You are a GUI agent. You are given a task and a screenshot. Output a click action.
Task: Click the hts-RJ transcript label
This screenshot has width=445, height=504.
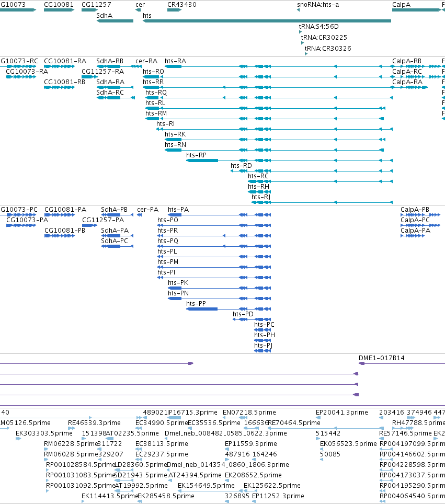(261, 197)
